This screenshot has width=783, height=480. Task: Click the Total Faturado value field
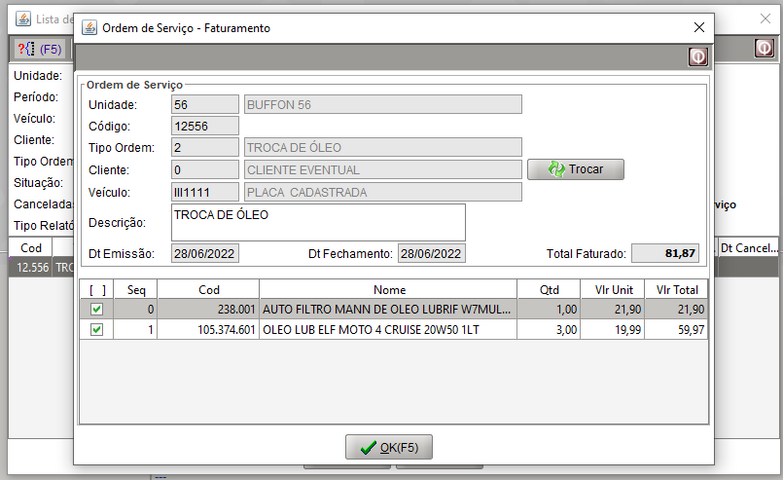click(x=666, y=253)
